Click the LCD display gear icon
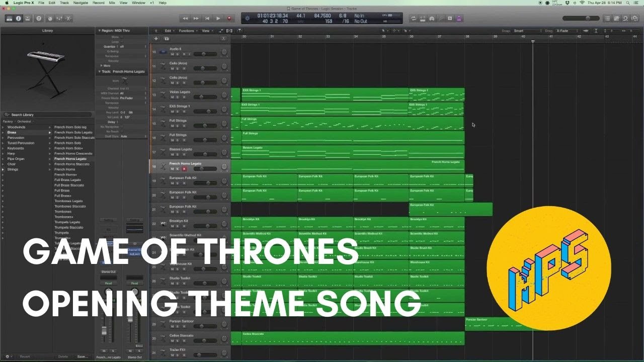 247,19
